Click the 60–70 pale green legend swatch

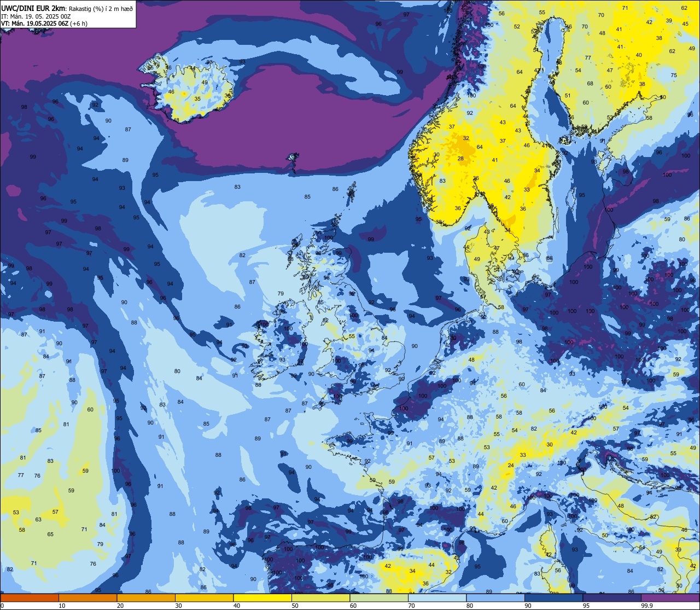379,597
